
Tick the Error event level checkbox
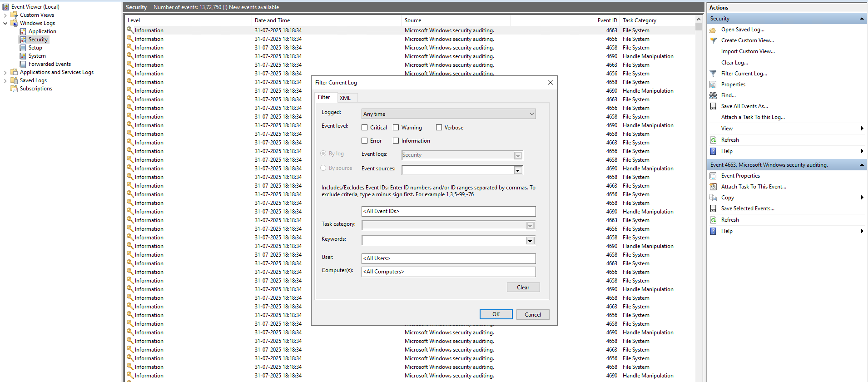[x=365, y=141]
